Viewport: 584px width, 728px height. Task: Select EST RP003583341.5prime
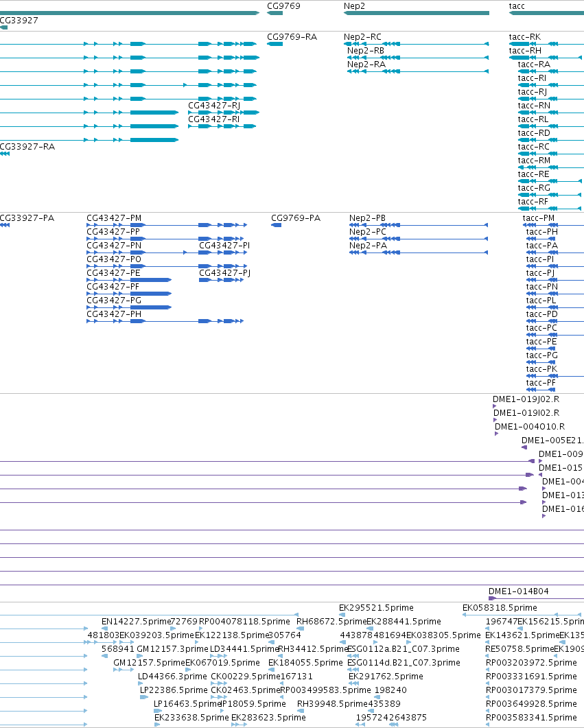point(531,717)
